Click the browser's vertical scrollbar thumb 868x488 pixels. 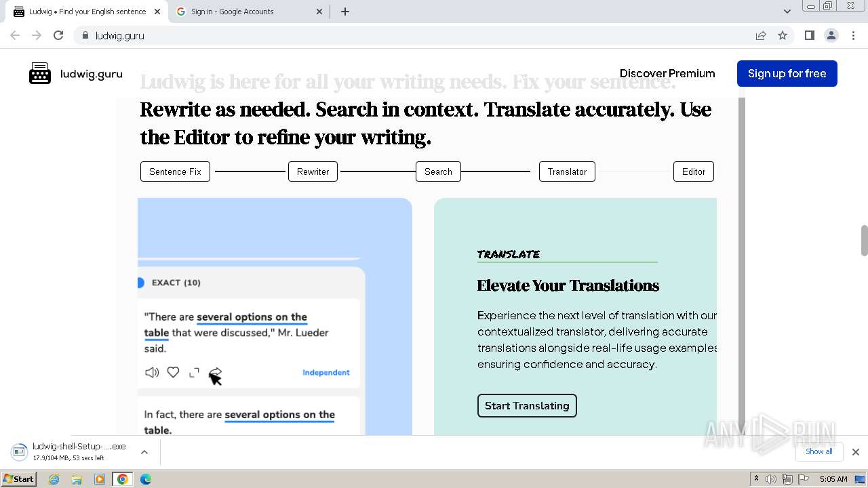pyautogui.click(x=864, y=241)
